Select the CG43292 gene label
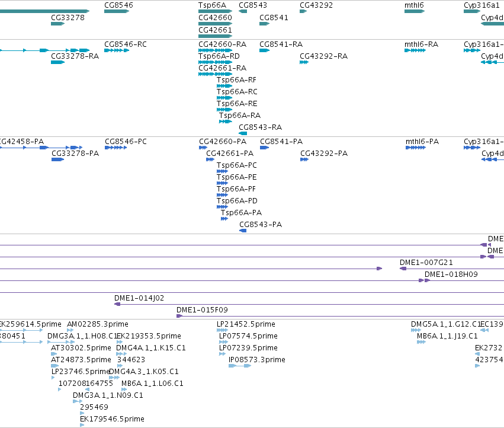 316,5
